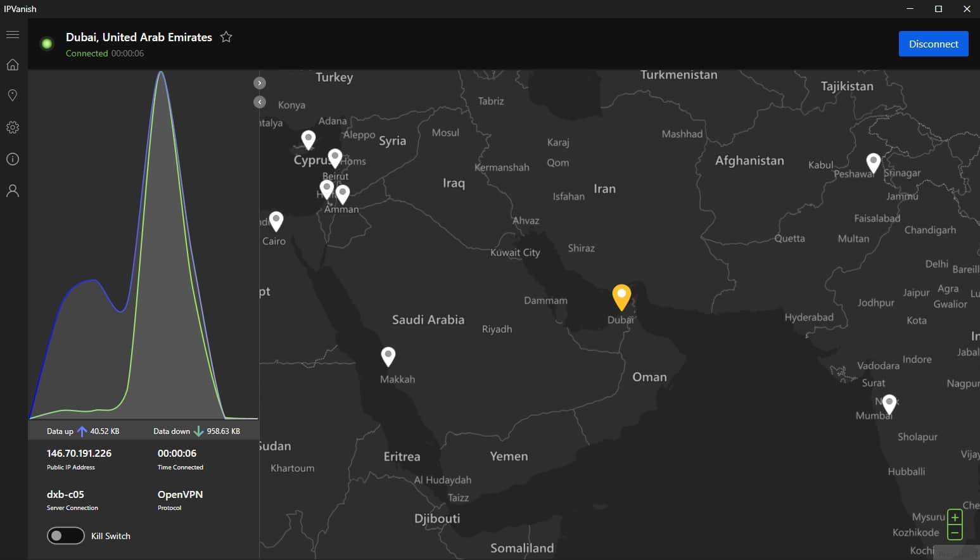
Task: Click the public IP address 146.70.191.226
Action: pos(79,454)
